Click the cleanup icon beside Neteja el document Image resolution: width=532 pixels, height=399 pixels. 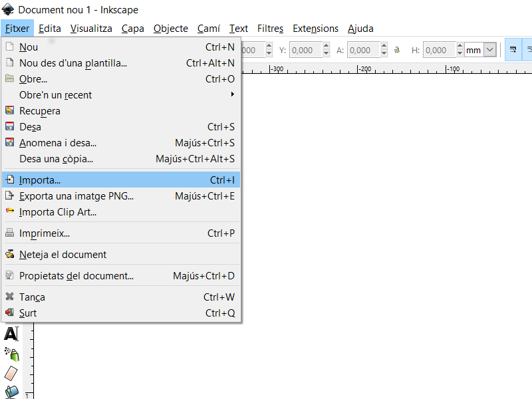[10, 254]
